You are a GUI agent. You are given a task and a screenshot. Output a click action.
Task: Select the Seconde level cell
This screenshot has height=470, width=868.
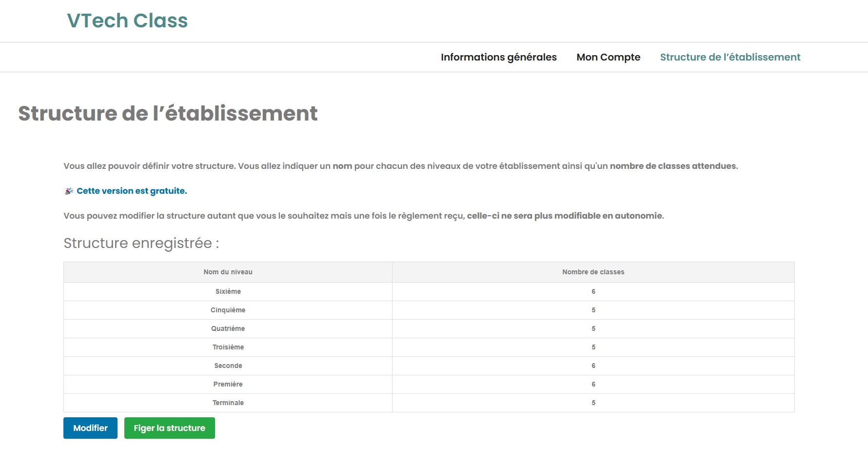point(228,366)
